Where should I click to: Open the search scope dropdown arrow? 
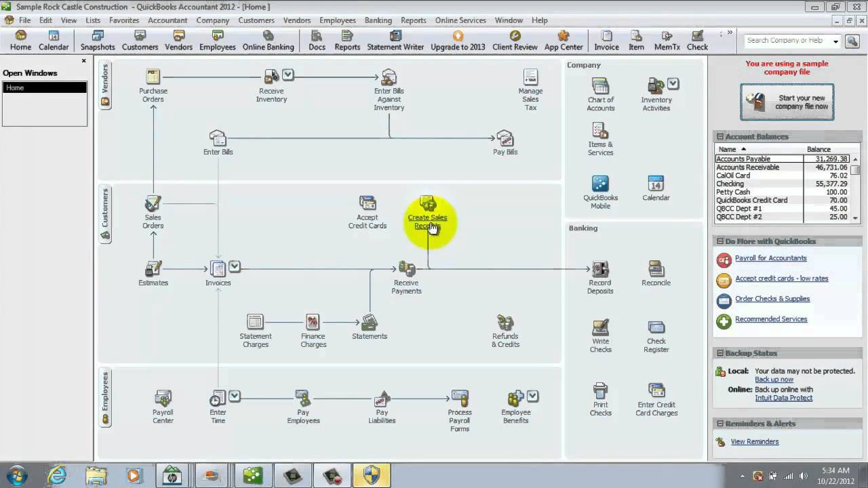tap(835, 41)
